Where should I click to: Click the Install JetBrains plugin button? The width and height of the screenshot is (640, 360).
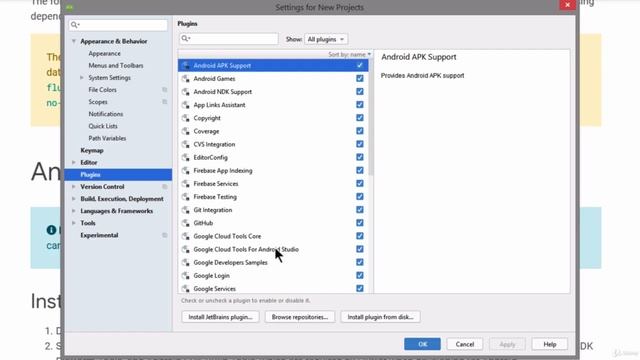(x=220, y=317)
